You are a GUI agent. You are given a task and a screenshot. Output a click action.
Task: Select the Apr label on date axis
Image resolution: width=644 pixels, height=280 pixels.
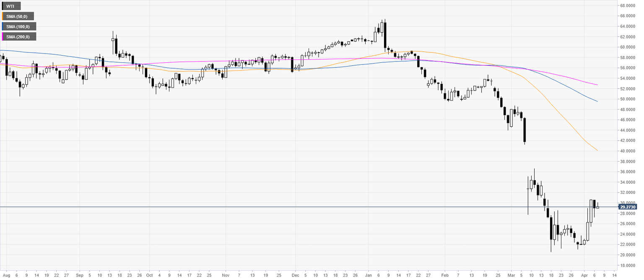point(584,275)
